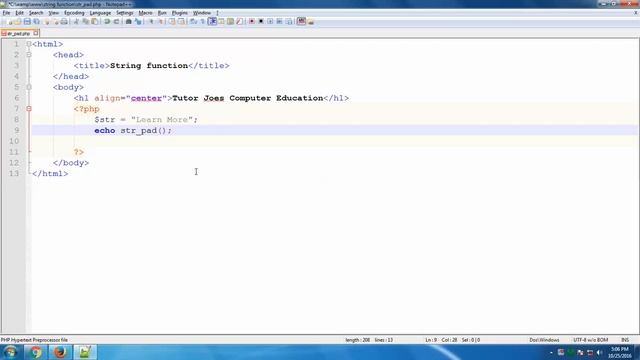The height and width of the screenshot is (360, 640).
Task: Open the Function List toolbar icon
Action: click(x=239, y=21)
